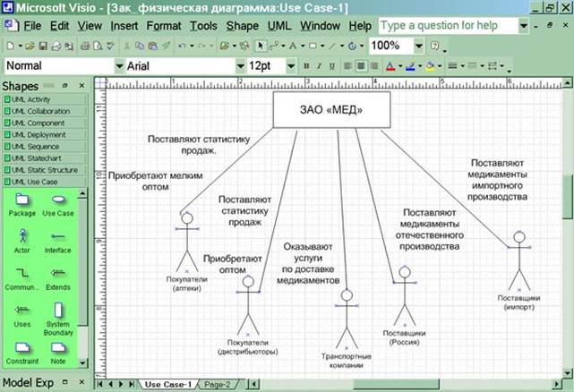Set Align Center text alignment
Viewport: 574px width, 392px height.
[361, 66]
